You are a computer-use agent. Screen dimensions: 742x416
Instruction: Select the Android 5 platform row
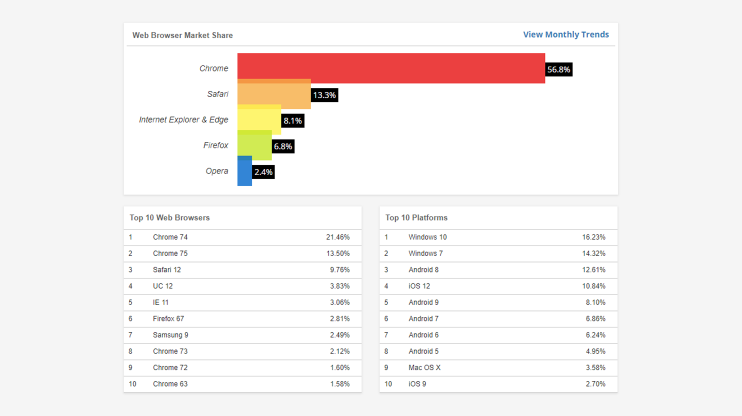[x=498, y=352]
